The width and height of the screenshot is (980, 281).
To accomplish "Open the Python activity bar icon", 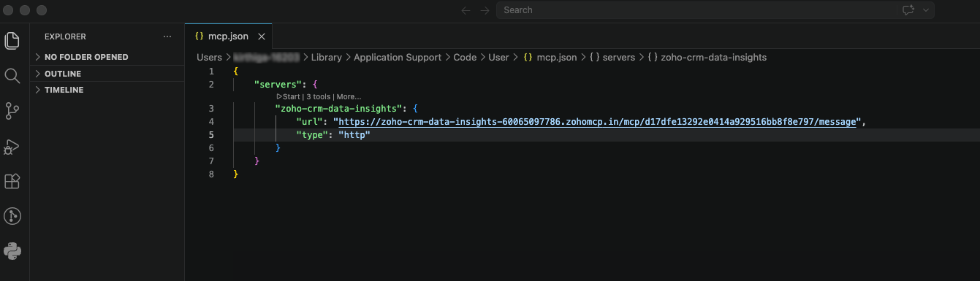I will click(x=12, y=251).
